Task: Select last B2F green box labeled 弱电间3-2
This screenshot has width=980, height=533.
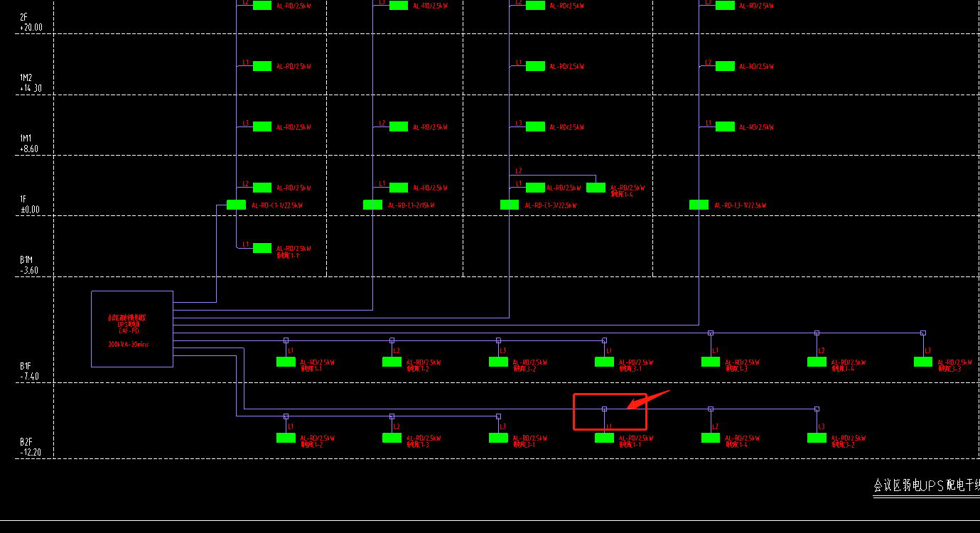Action: coord(817,438)
